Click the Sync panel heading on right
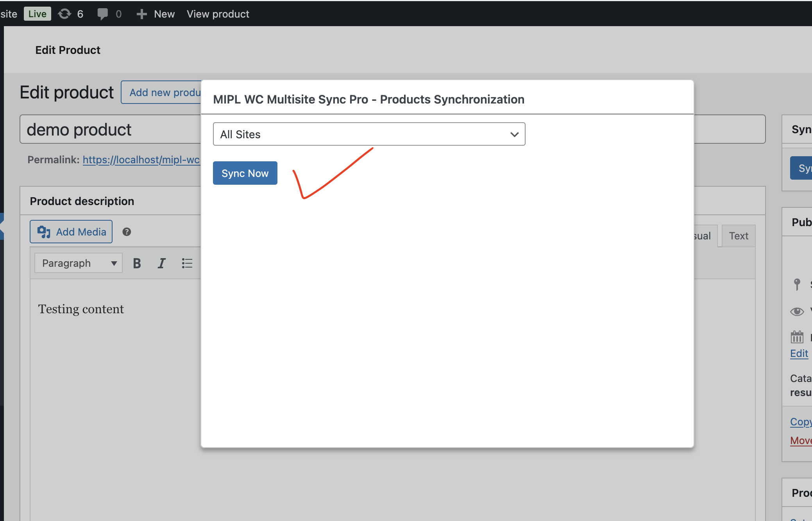The image size is (812, 521). coord(801,129)
